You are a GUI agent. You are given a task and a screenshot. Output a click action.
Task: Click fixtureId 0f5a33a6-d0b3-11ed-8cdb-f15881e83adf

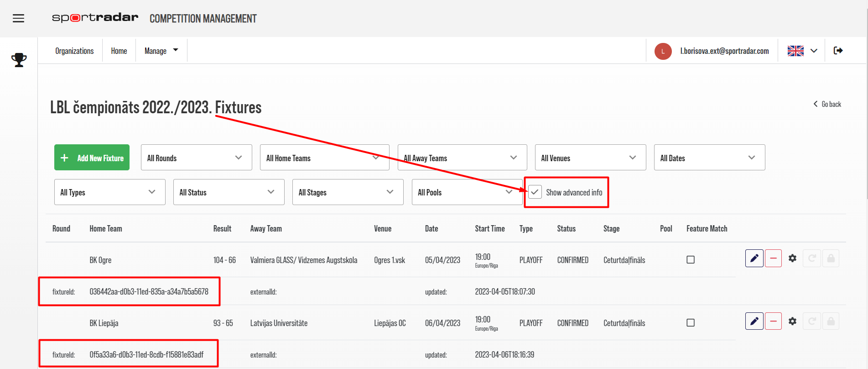point(146,354)
